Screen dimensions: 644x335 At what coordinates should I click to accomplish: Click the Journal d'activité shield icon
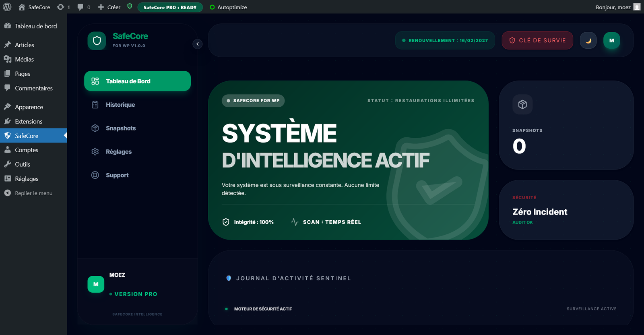(x=229, y=278)
